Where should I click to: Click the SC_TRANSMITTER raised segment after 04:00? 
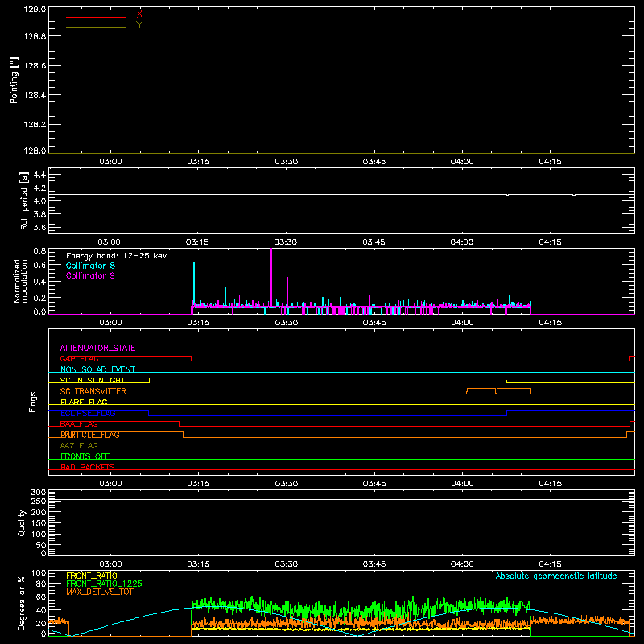(x=498, y=389)
